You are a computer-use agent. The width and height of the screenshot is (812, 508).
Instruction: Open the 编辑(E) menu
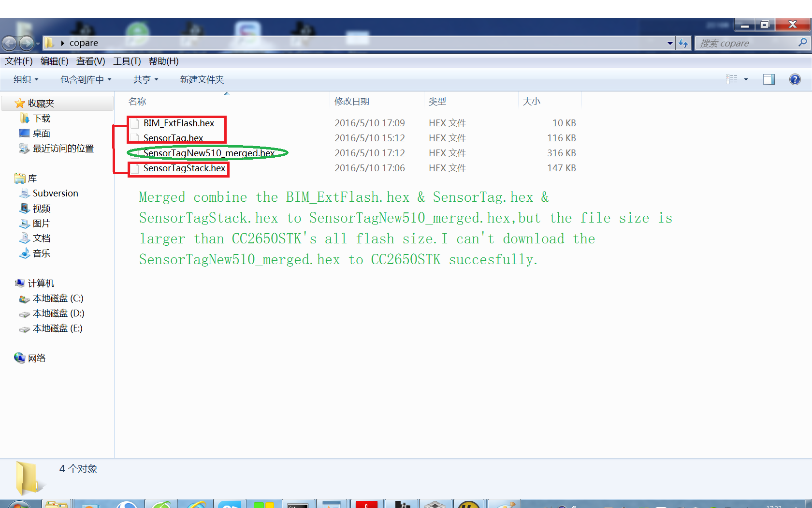point(55,61)
